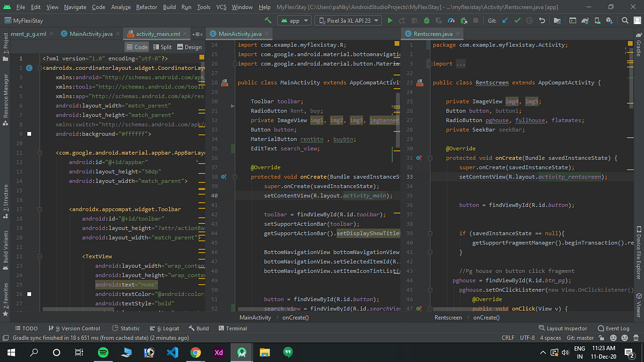Open Google Chrome from the taskbar
Screen dimensions: 644x362
(195, 352)
